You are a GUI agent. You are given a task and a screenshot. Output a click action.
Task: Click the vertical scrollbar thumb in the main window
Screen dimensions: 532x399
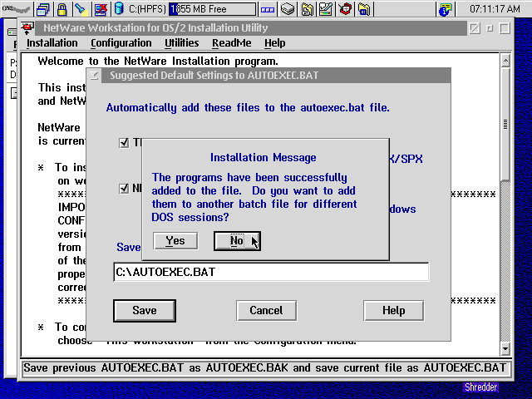(x=505, y=124)
